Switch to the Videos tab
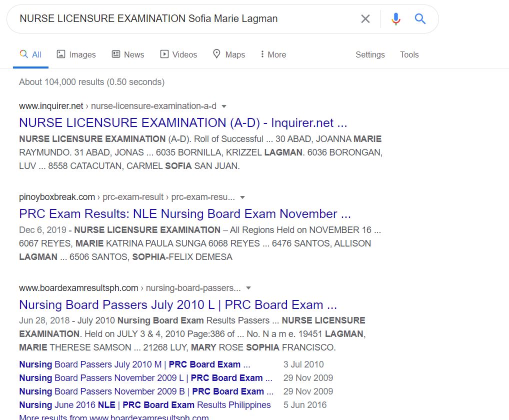509x420 pixels. click(178, 54)
